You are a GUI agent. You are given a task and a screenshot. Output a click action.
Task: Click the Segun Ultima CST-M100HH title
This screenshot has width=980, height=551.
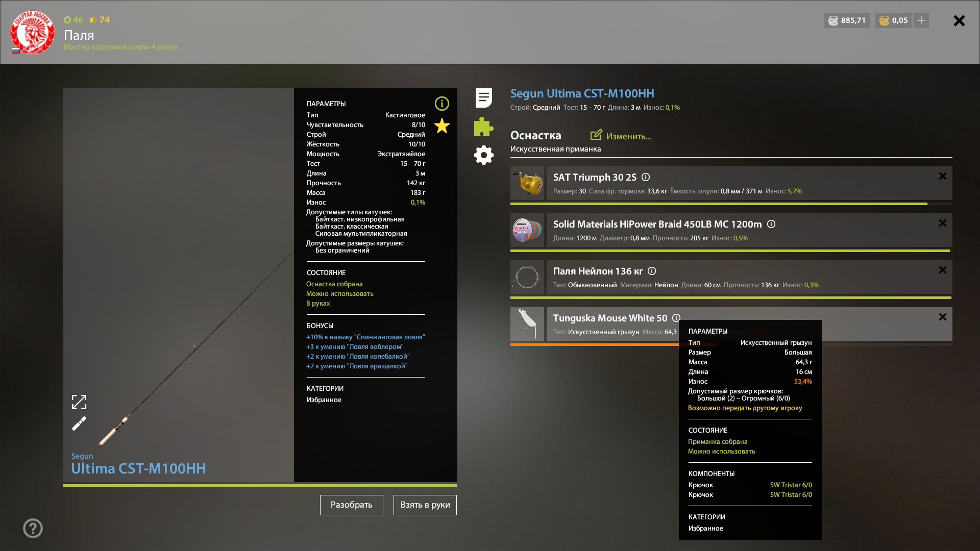coord(582,93)
